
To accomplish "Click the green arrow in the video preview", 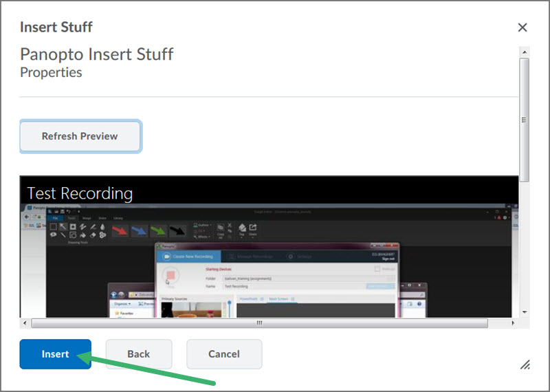I will coord(158,230).
